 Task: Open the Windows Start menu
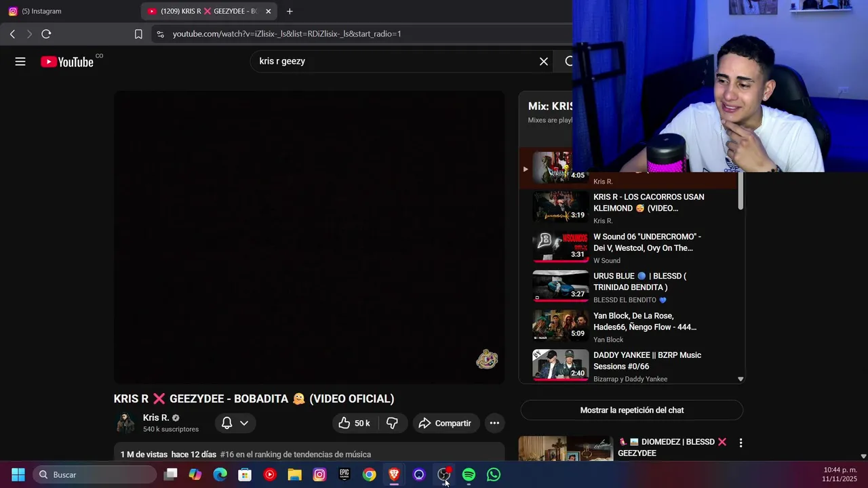tap(18, 474)
